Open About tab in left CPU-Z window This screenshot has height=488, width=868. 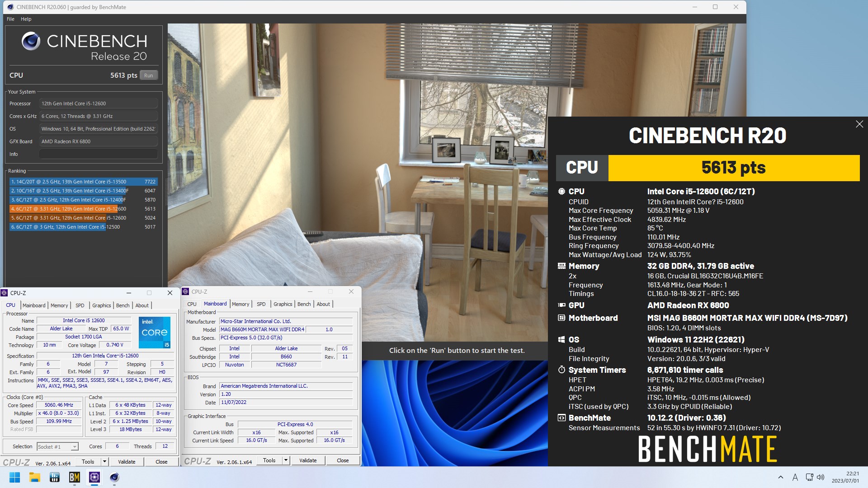click(142, 305)
